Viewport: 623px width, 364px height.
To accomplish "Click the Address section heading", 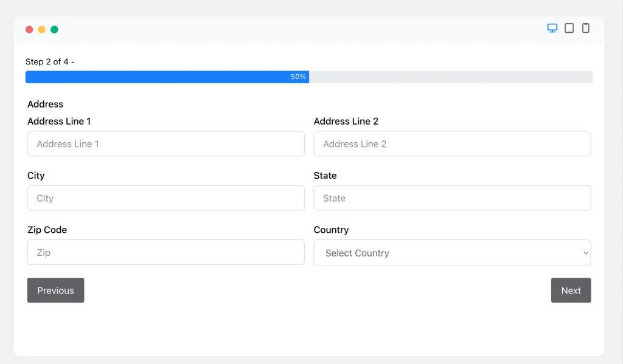I will tap(45, 104).
